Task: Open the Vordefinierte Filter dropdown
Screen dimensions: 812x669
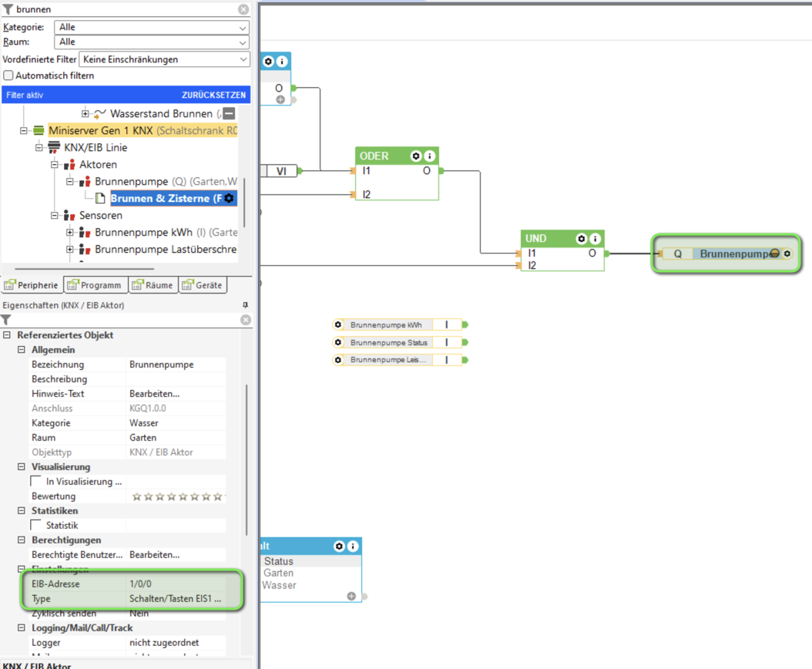Action: 165,59
